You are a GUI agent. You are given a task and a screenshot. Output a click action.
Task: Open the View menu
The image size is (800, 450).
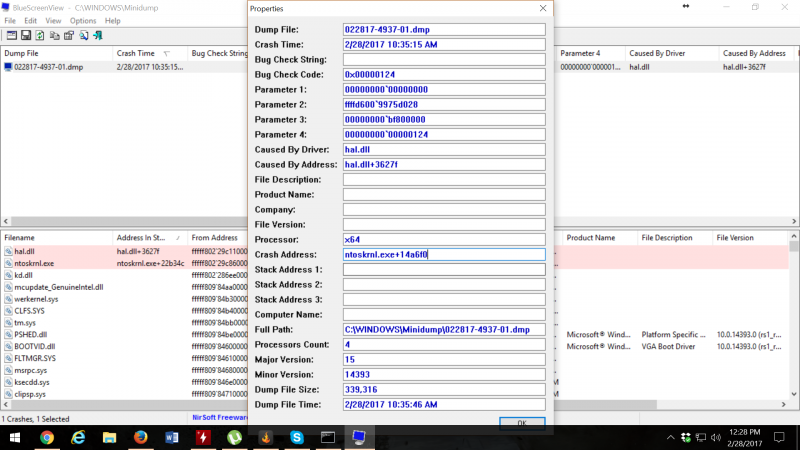tap(53, 21)
